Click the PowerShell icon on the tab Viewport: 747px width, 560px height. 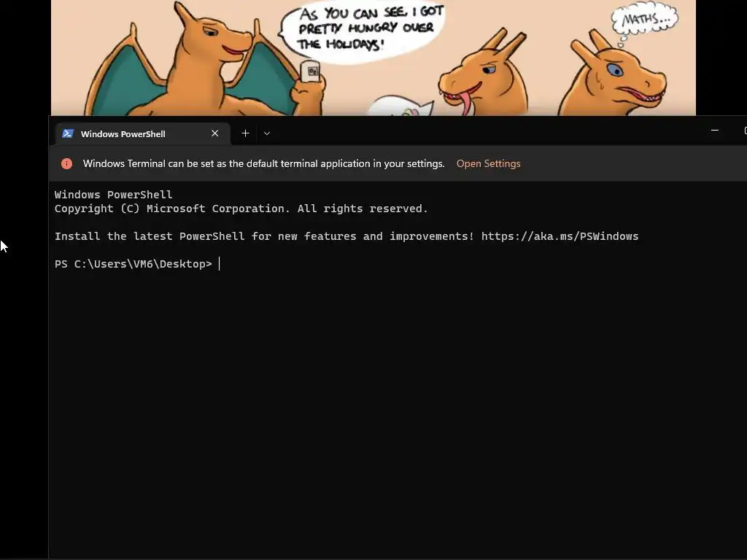(68, 134)
